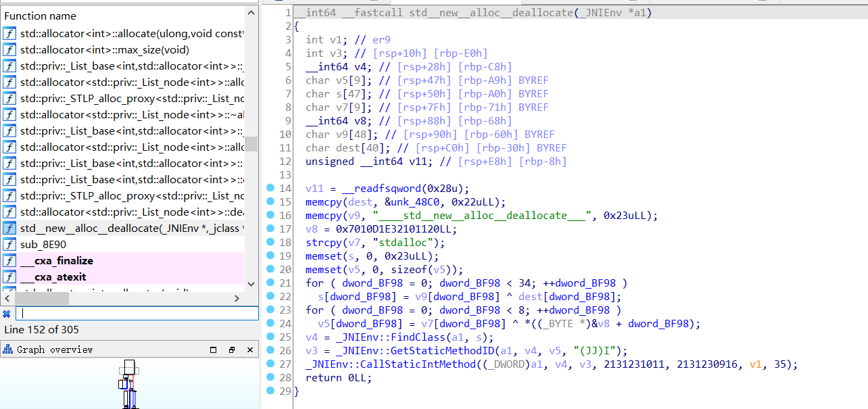This screenshot has width=868, height=409.
Task: Click the function icon next to __cxa_finalize
Action: point(9,261)
